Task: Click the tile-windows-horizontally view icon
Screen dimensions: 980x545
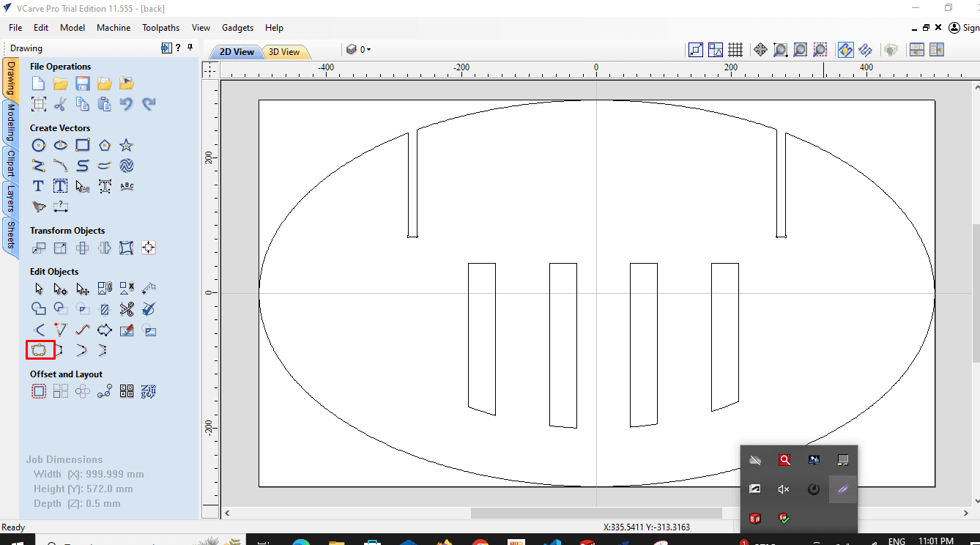Action: click(916, 50)
